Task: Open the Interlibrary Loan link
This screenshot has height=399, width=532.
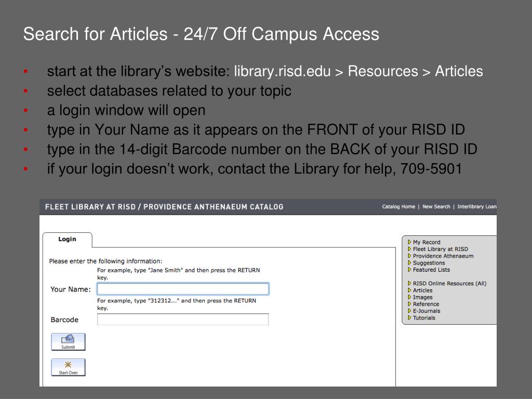Action: click(x=477, y=207)
